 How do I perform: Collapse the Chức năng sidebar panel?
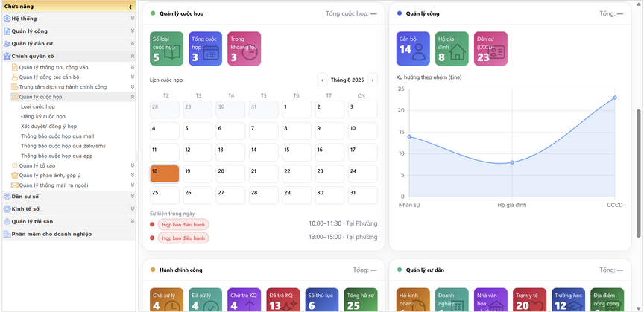coord(131,7)
